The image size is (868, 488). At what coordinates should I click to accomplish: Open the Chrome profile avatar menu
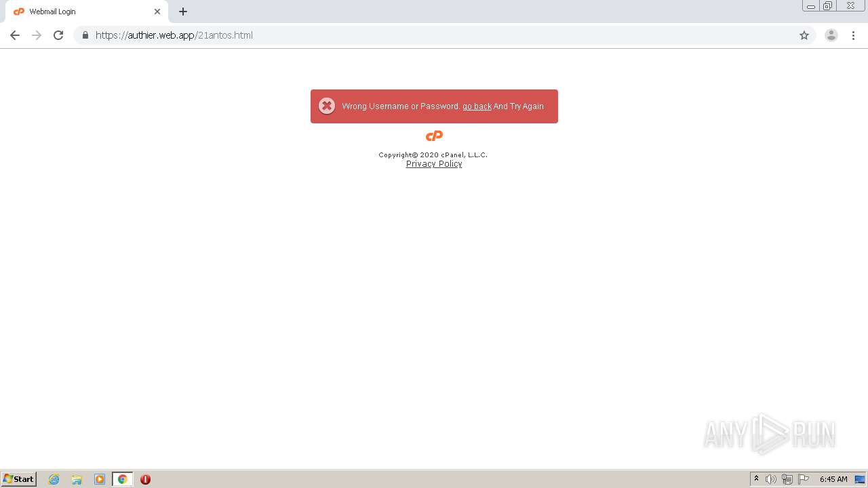point(831,35)
